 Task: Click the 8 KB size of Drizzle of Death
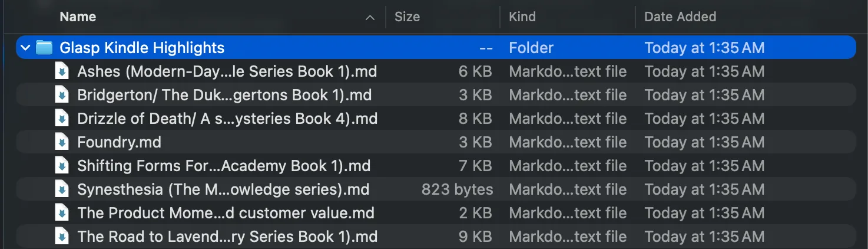pos(475,119)
